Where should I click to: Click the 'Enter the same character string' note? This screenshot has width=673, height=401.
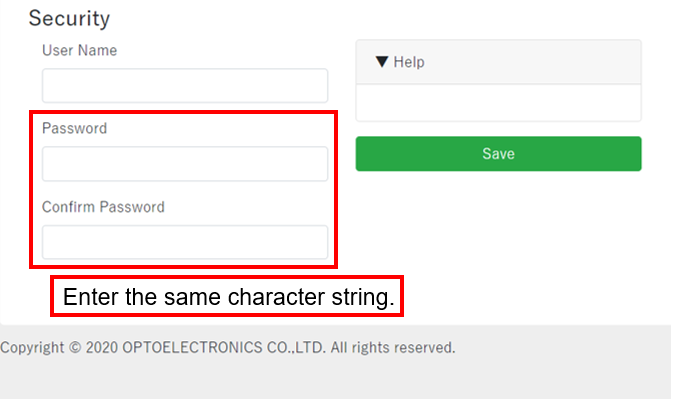click(228, 297)
